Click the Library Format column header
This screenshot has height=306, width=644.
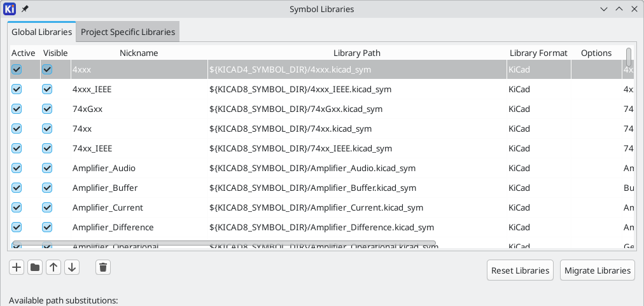538,53
